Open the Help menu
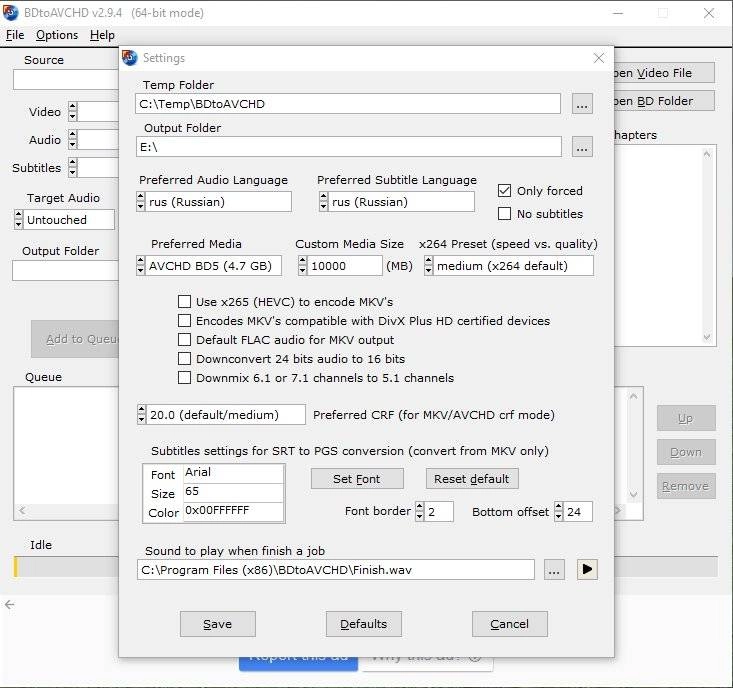The image size is (733, 688). tap(102, 35)
